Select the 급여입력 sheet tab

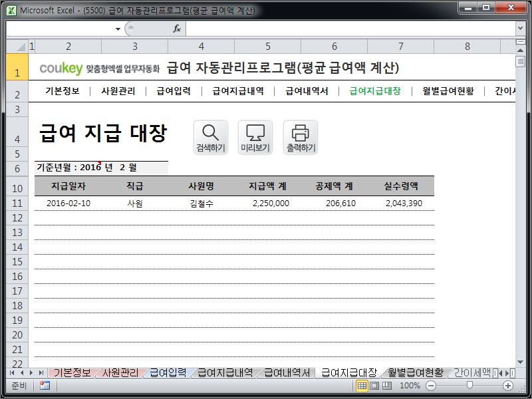168,372
